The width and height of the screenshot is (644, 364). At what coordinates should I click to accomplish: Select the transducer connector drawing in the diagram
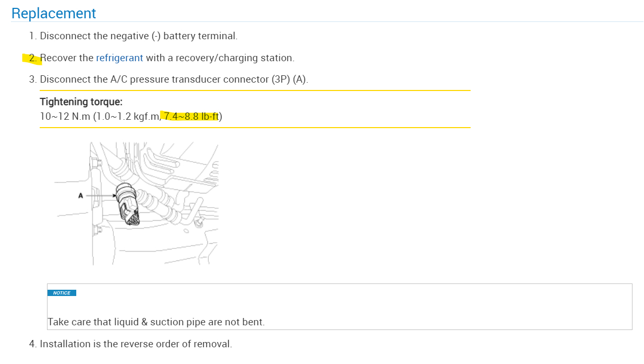[x=127, y=204]
